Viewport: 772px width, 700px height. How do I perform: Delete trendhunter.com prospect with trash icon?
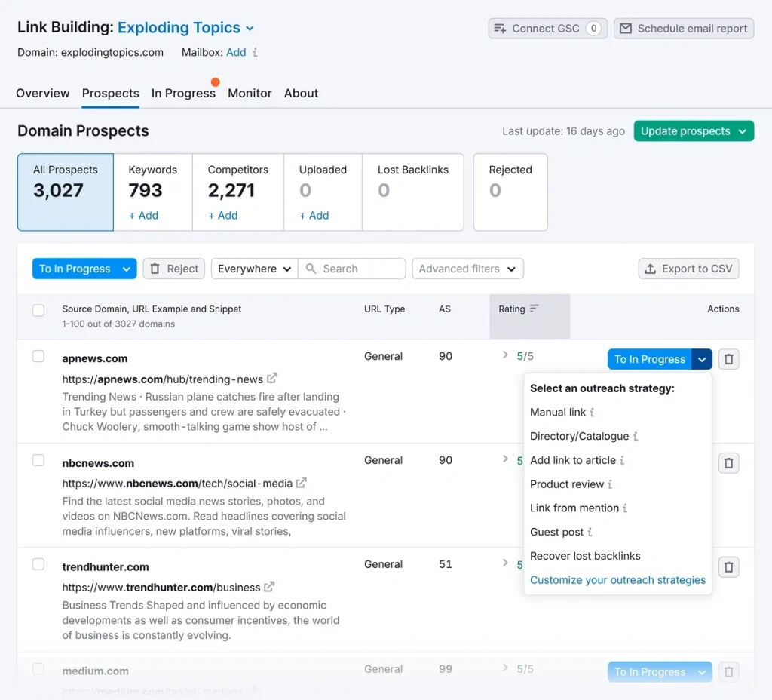tap(729, 567)
